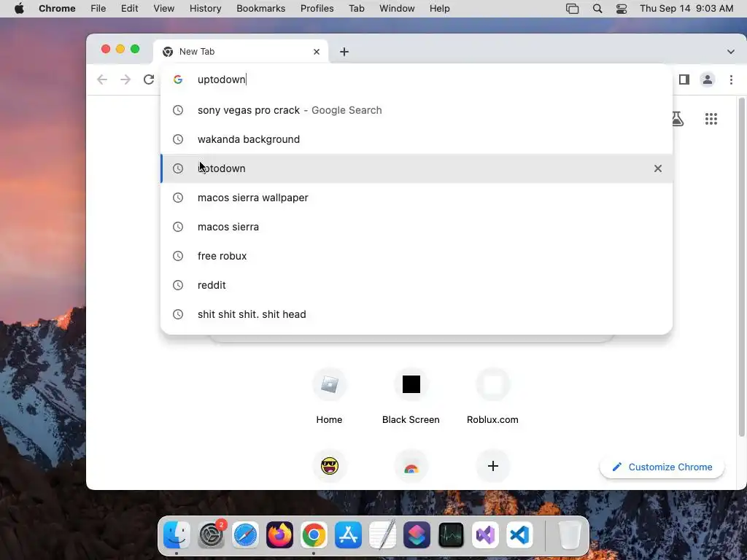The image size is (747, 560).
Task: Open the Help menu
Action: 439,9
